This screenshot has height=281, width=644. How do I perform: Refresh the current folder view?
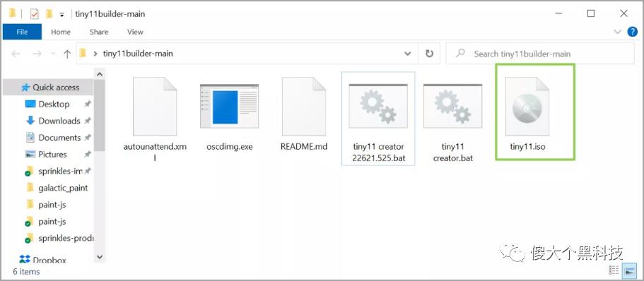coord(429,54)
